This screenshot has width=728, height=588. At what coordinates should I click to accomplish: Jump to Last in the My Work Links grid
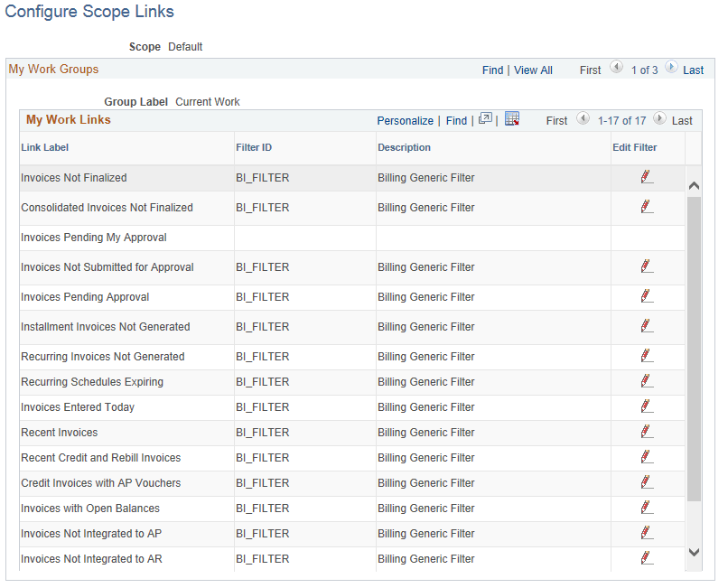pyautogui.click(x=682, y=120)
